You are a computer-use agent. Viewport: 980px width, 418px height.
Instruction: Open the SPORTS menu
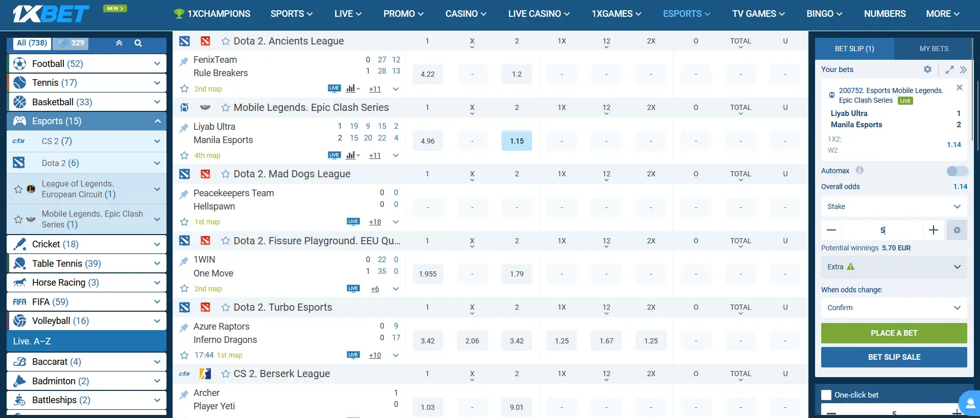tap(292, 14)
